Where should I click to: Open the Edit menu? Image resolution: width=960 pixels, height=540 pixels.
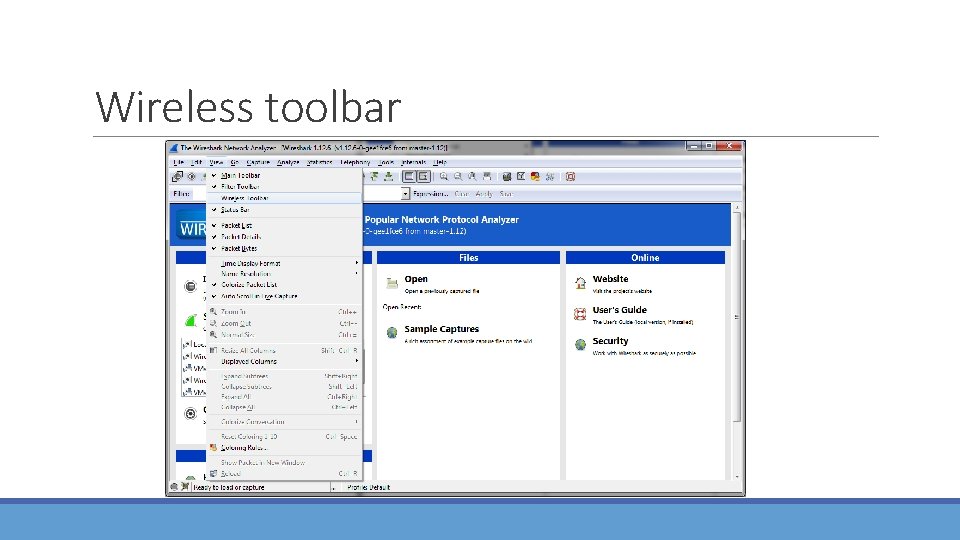(x=196, y=162)
